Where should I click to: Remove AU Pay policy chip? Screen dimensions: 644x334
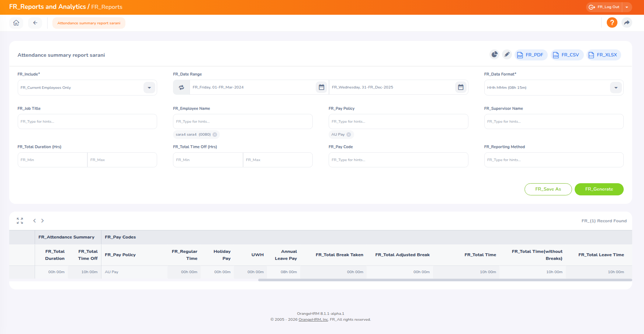(x=349, y=135)
